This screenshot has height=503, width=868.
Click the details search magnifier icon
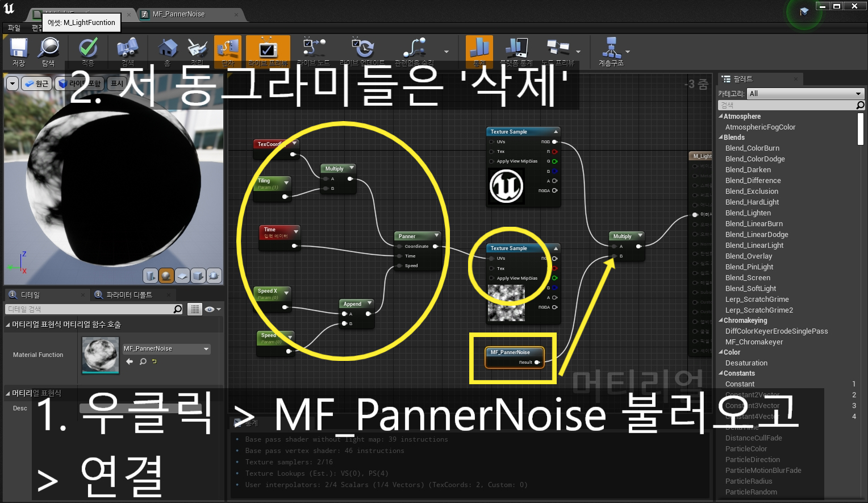tap(178, 309)
